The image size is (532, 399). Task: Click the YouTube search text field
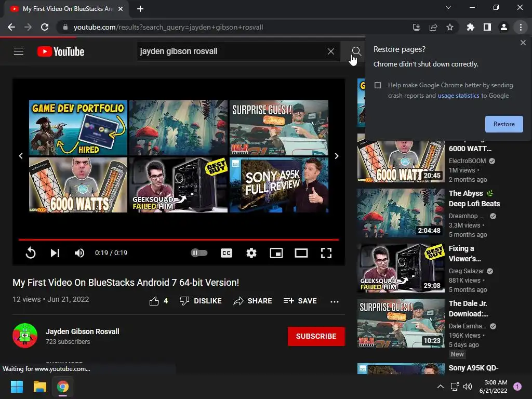point(231,51)
